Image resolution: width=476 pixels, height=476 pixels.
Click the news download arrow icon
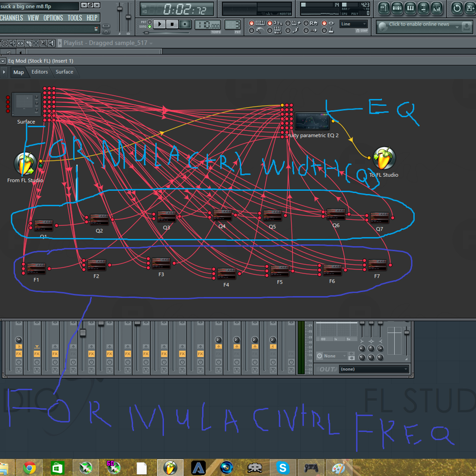(466, 27)
